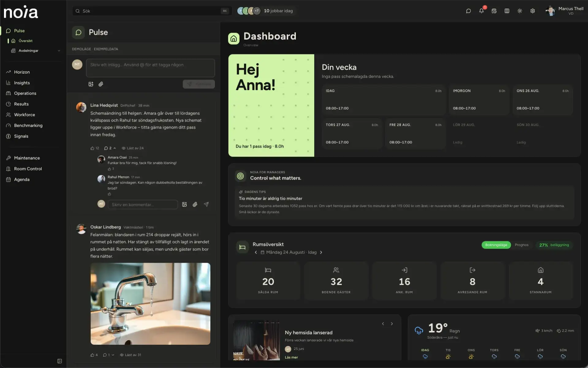
Task: Open Lina Hedqvist's profile avatar
Action: tap(81, 107)
